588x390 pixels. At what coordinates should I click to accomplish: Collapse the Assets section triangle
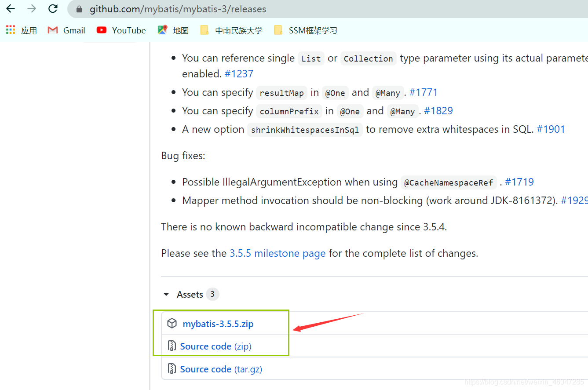pos(166,295)
